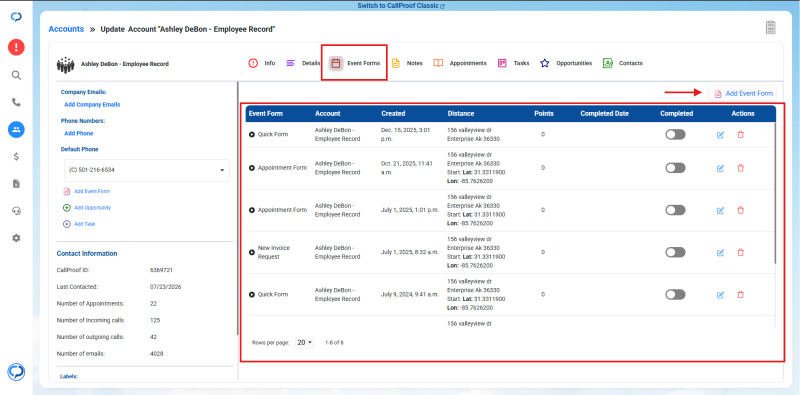The height and width of the screenshot is (395, 800).
Task: Select the Event Forms tab
Action: tap(355, 63)
